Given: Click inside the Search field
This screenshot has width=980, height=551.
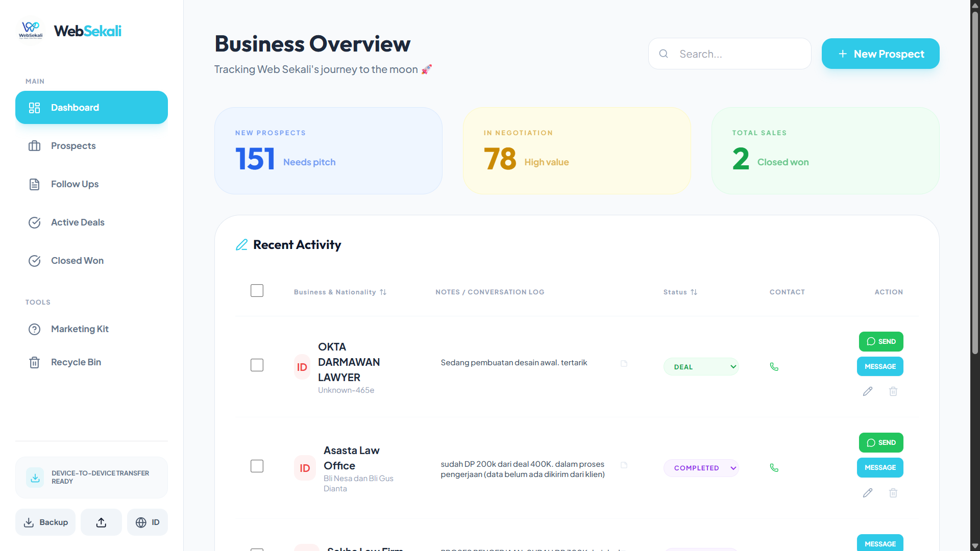Looking at the screenshot, I should (x=729, y=54).
